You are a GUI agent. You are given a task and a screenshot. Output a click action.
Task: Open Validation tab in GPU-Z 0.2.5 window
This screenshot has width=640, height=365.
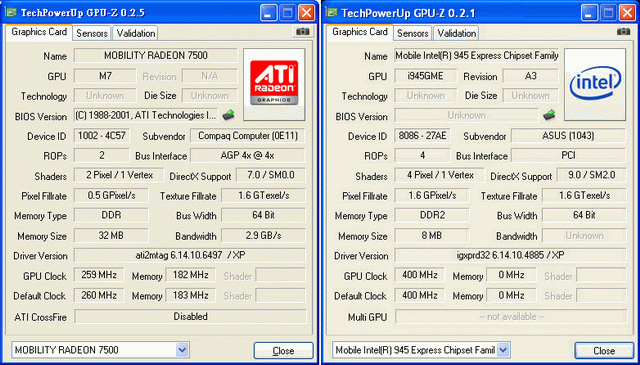[136, 33]
